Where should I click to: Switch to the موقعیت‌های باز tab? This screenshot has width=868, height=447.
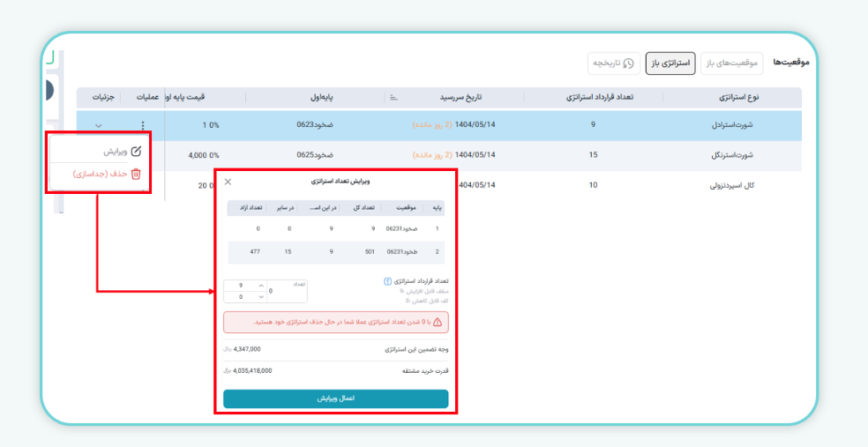(x=732, y=63)
